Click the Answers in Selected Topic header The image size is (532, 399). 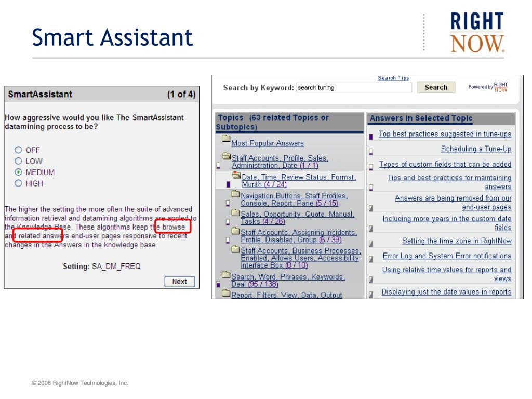441,118
